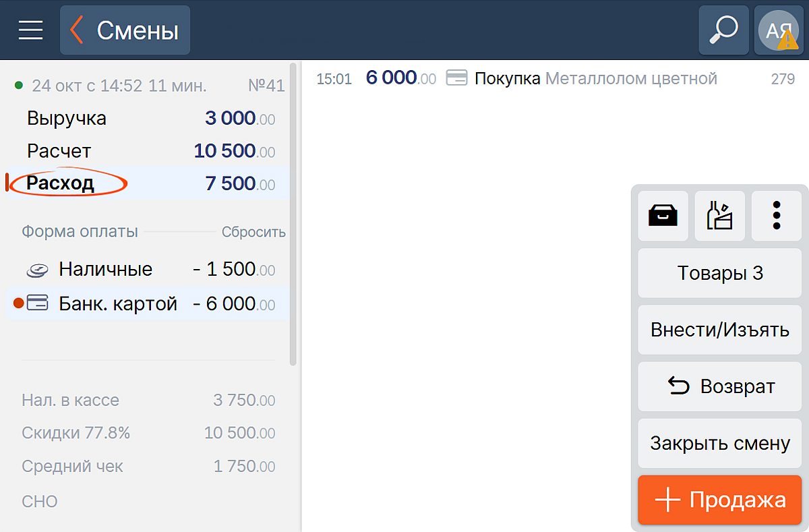Viewport: 809px width, 532px height.
Task: Click the card icon in the purchase row
Action: pyautogui.click(x=457, y=79)
